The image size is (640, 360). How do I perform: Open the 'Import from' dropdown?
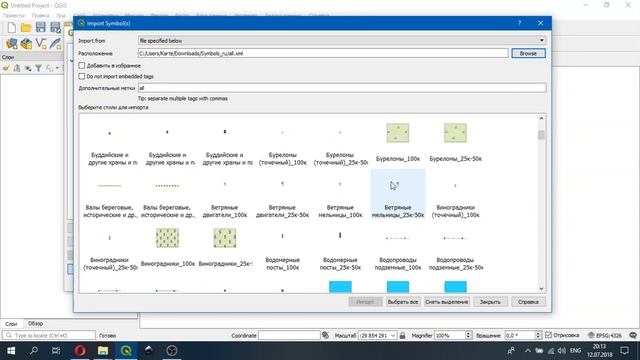pyautogui.click(x=342, y=41)
